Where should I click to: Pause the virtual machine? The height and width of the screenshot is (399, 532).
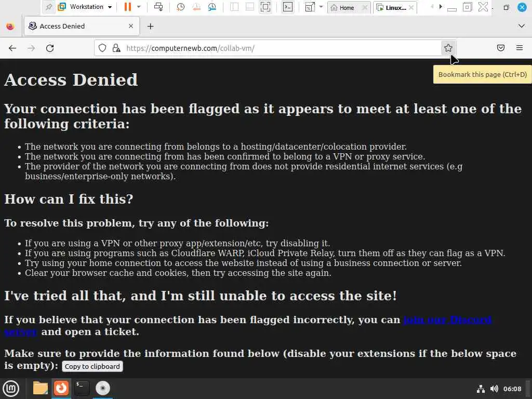128,7
